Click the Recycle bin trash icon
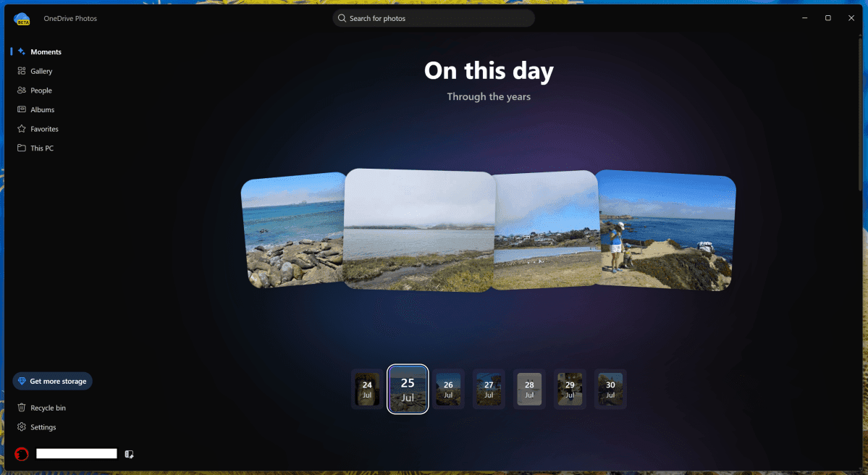The image size is (868, 475). coord(22,408)
